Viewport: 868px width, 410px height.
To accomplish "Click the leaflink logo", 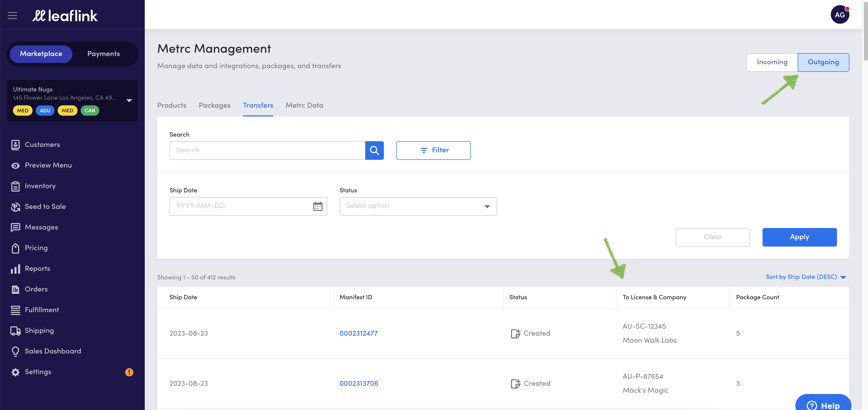I will (x=65, y=15).
